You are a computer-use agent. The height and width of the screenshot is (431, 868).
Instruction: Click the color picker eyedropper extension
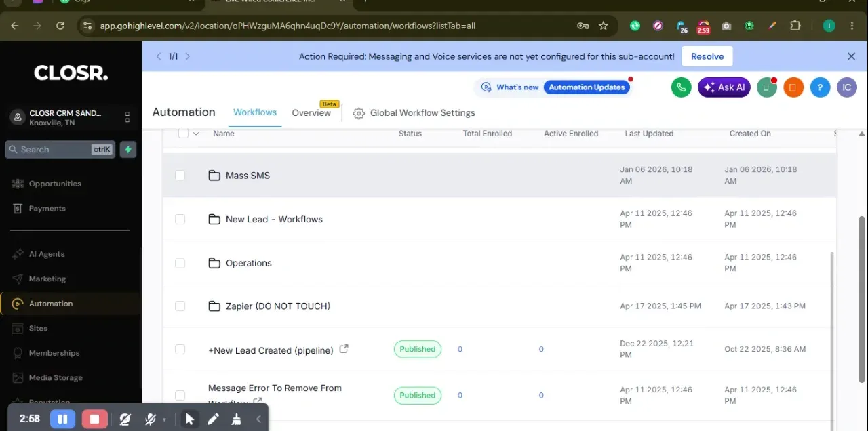(772, 26)
